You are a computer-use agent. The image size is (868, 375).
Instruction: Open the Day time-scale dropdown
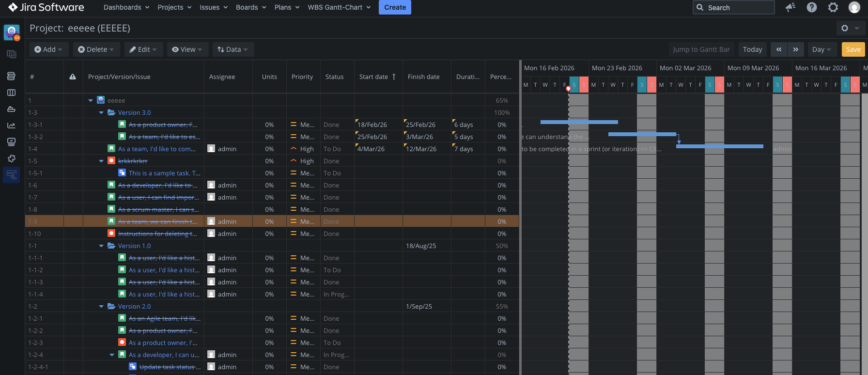coord(821,49)
